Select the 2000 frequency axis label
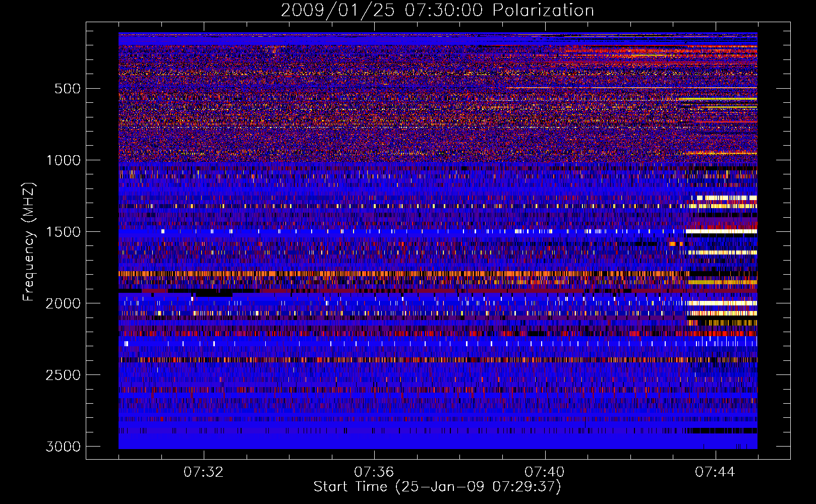Screen dimensions: 816x504 coord(63,303)
